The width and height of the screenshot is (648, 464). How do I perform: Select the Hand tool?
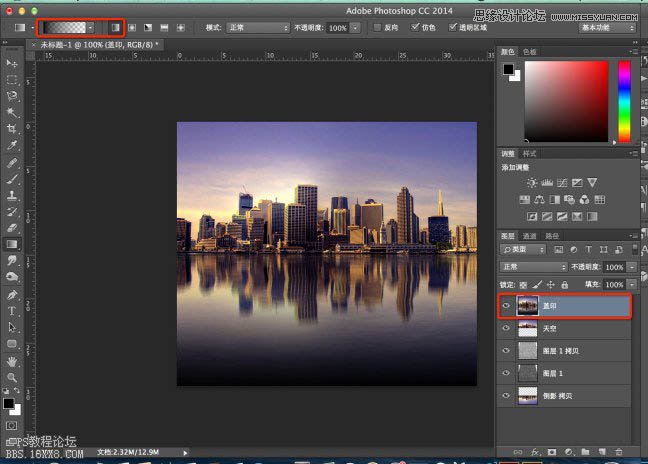[12, 361]
